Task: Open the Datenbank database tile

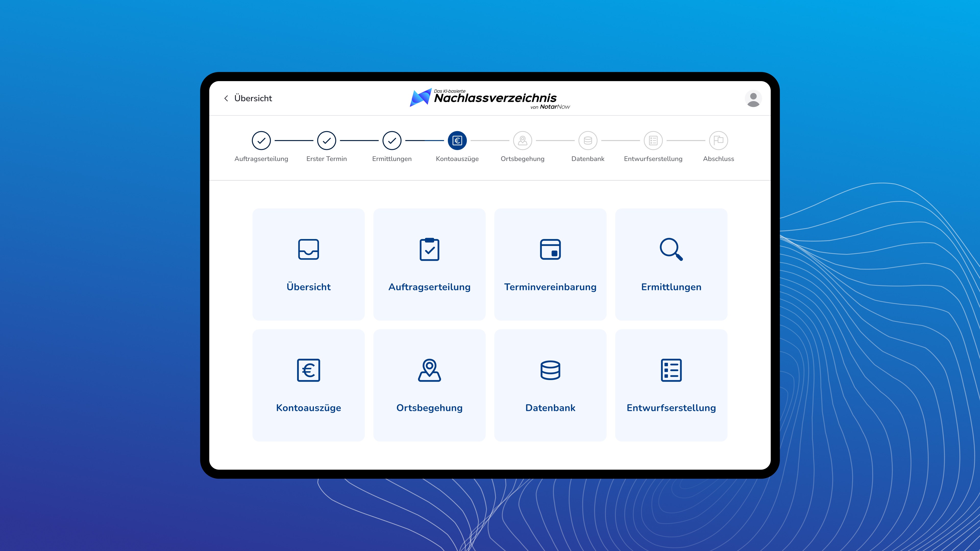Action: tap(550, 385)
